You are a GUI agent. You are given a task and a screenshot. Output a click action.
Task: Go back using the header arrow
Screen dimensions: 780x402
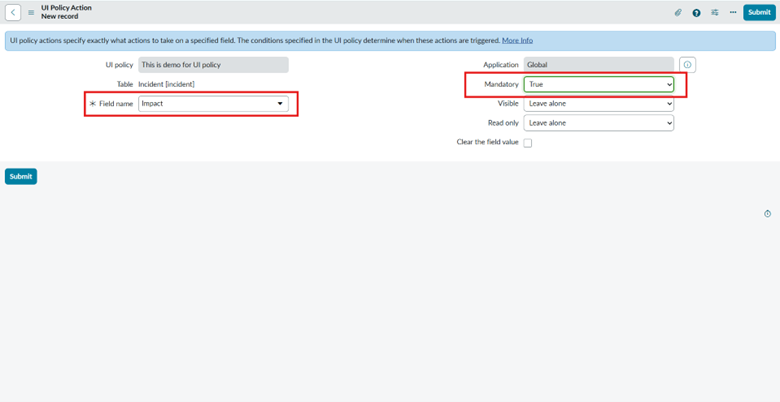[x=13, y=12]
